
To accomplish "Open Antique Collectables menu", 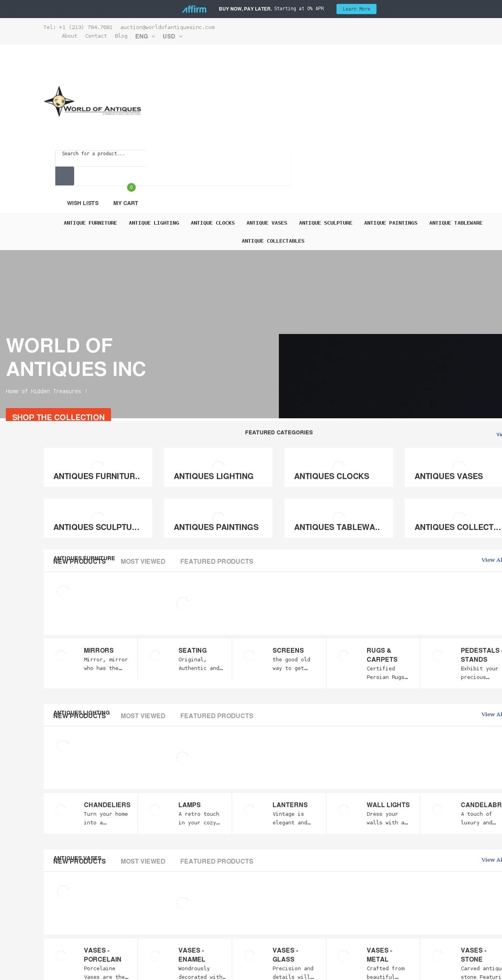I will pyautogui.click(x=273, y=241).
